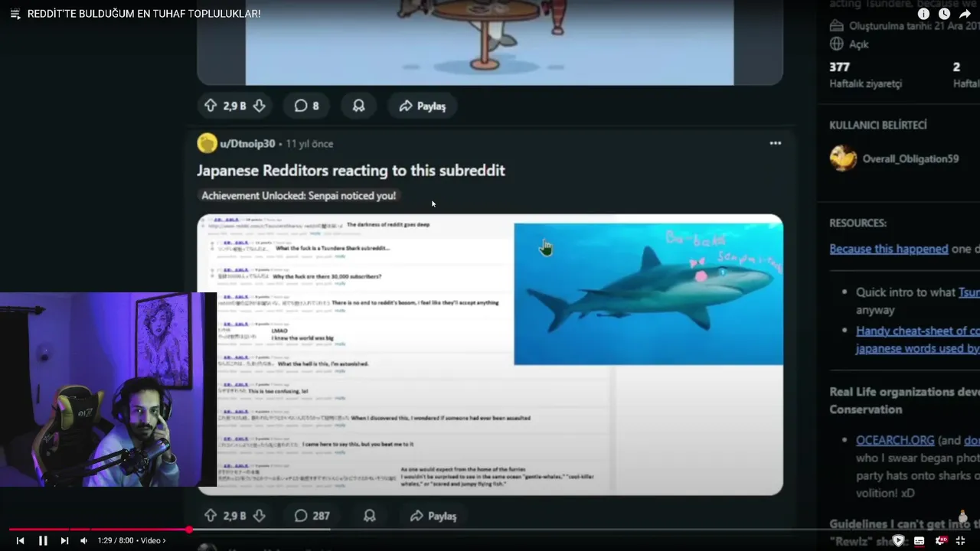Open the info card icon at top right
The image size is (980, 551).
pyautogui.click(x=923, y=14)
